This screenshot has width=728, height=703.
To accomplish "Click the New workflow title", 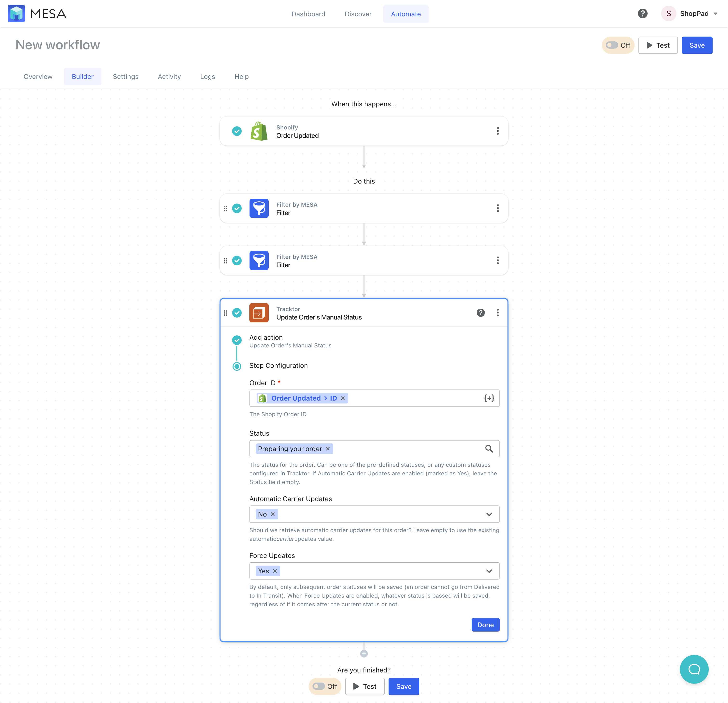I will point(58,45).
